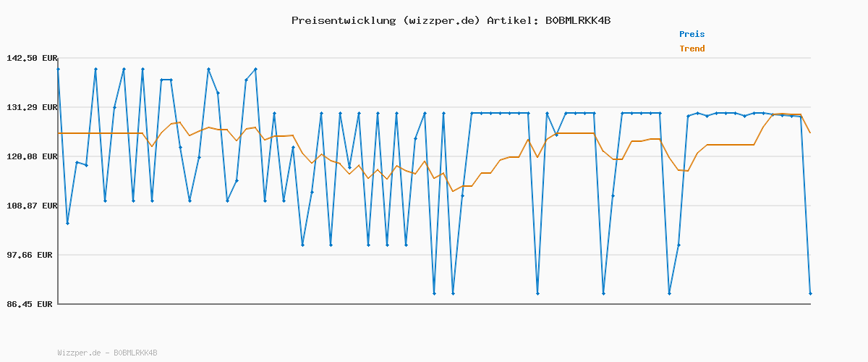Click the second blue data point near 104 EUR
868x362 pixels.
tap(67, 223)
